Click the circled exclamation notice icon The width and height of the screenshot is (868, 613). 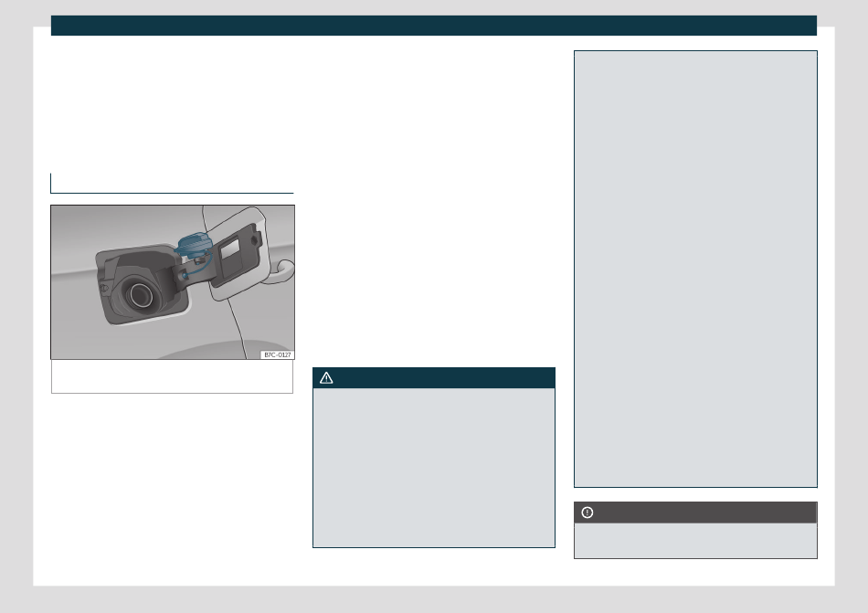point(587,513)
